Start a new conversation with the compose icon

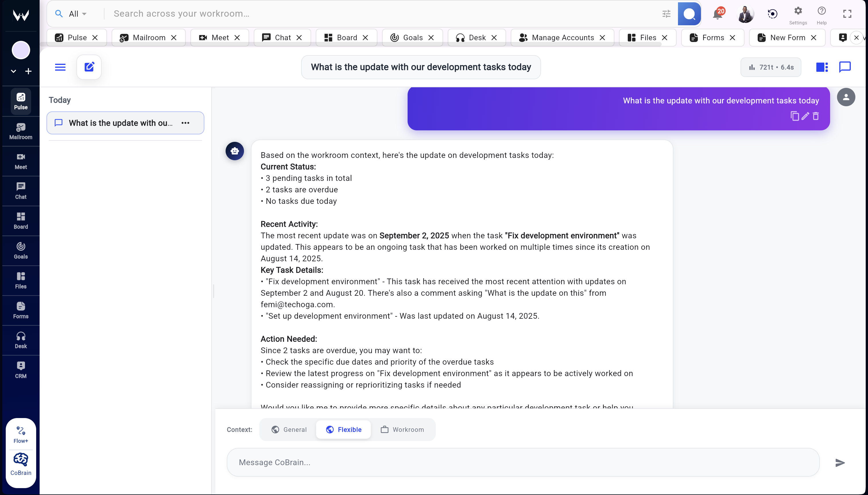[x=89, y=67]
